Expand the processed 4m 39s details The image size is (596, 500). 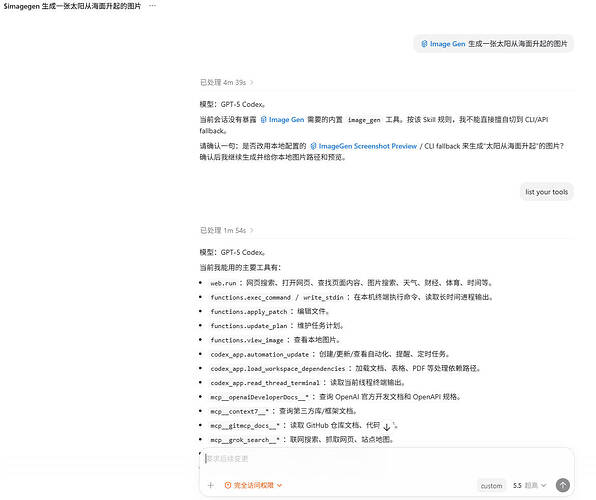point(227,83)
